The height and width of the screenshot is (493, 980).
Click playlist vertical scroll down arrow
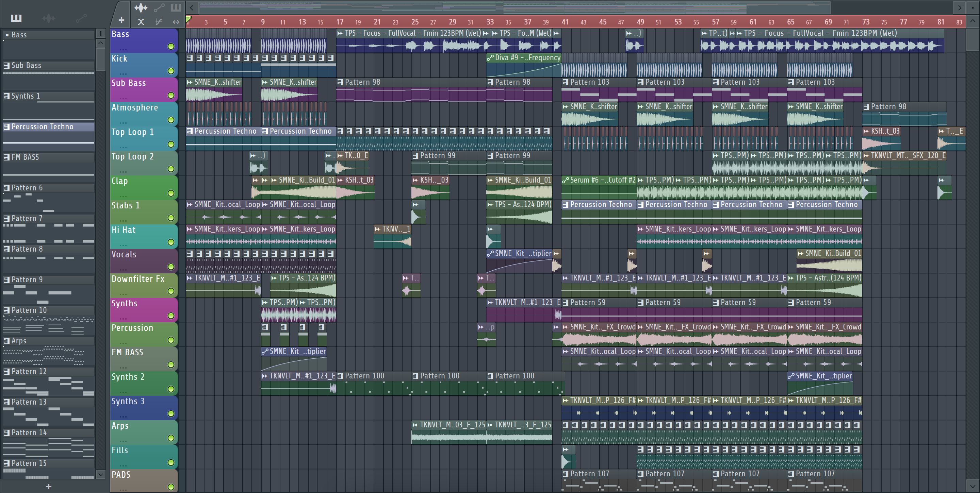tap(973, 486)
